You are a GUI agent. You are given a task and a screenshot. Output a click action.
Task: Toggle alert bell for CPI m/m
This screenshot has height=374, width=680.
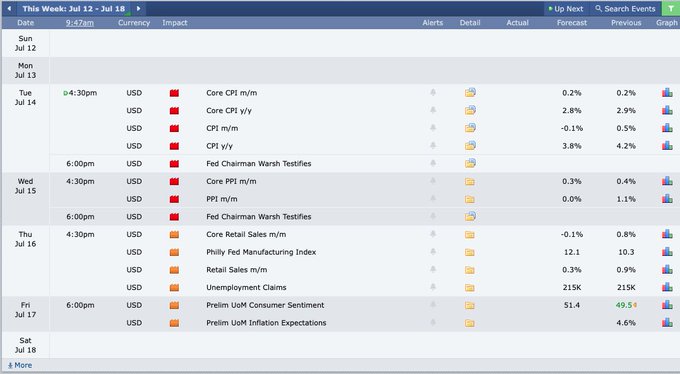[433, 128]
